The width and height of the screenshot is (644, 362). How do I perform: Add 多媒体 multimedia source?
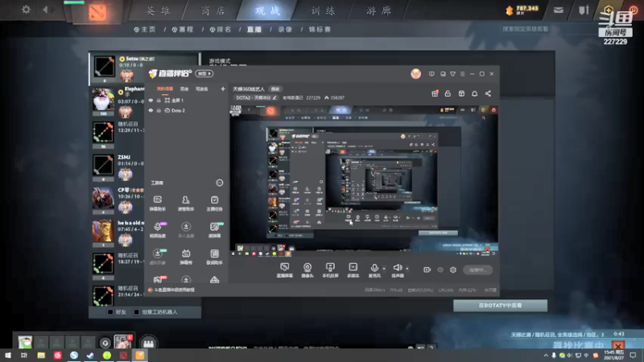(353, 270)
